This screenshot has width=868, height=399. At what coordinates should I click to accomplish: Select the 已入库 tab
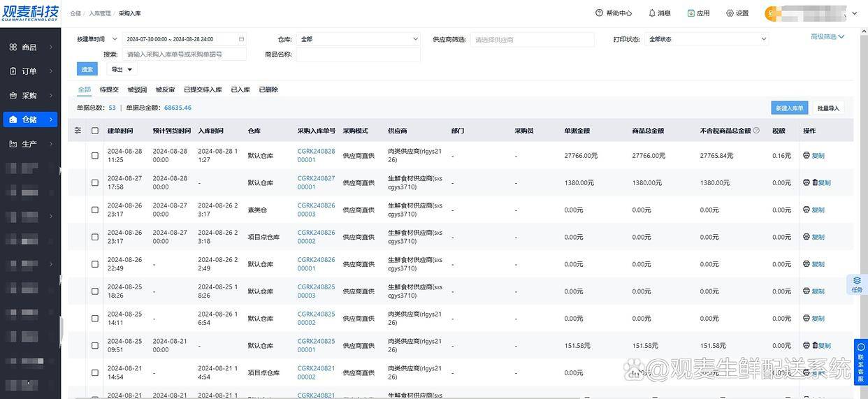240,90
